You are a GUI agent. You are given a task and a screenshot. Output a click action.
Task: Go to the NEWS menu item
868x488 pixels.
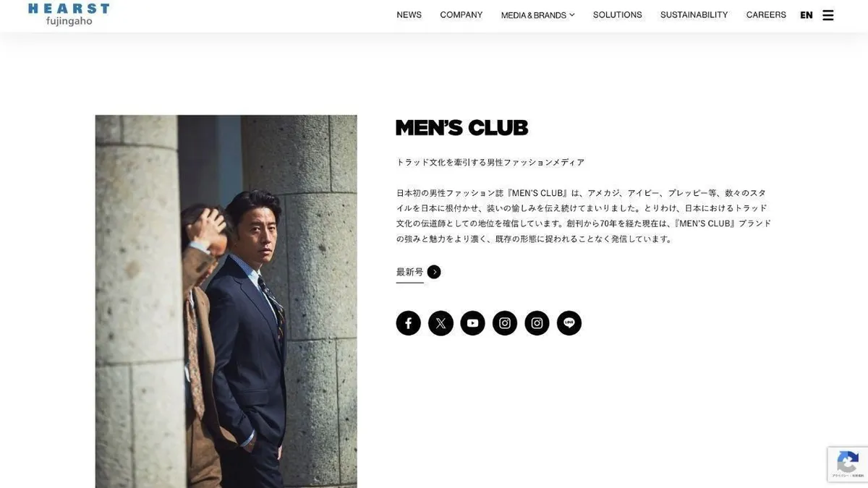point(409,14)
